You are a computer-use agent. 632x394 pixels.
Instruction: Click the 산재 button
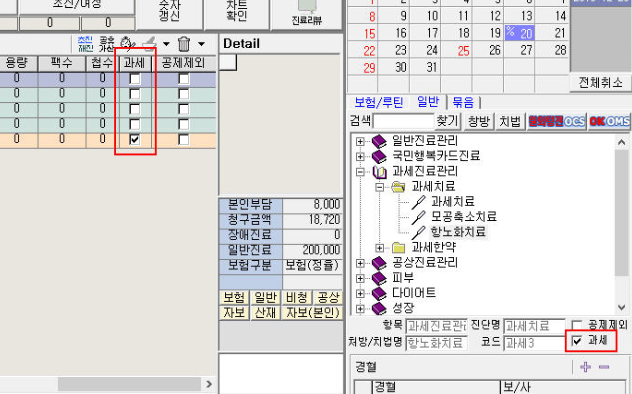coord(265,313)
